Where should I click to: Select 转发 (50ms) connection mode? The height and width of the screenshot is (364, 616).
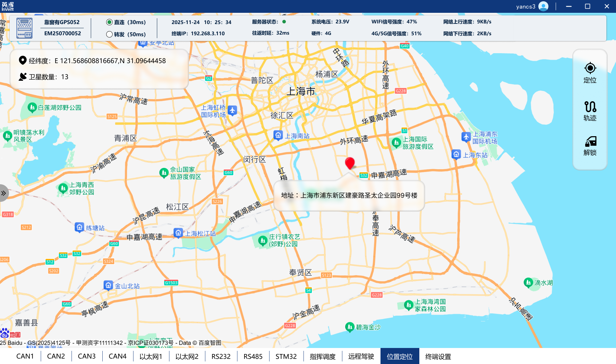click(109, 34)
